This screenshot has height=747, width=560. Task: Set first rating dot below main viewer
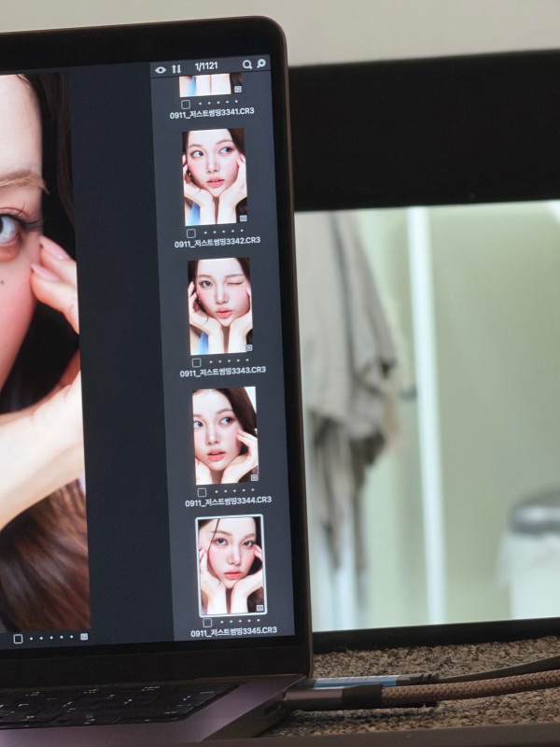(32, 639)
